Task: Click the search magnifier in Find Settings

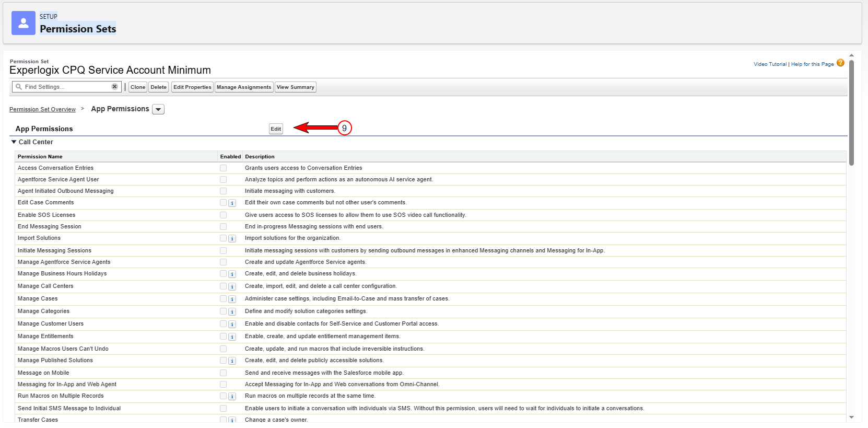Action: coord(19,87)
